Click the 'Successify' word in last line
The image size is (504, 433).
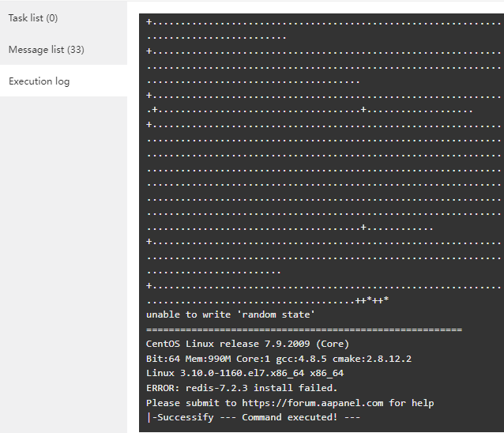[x=183, y=417]
